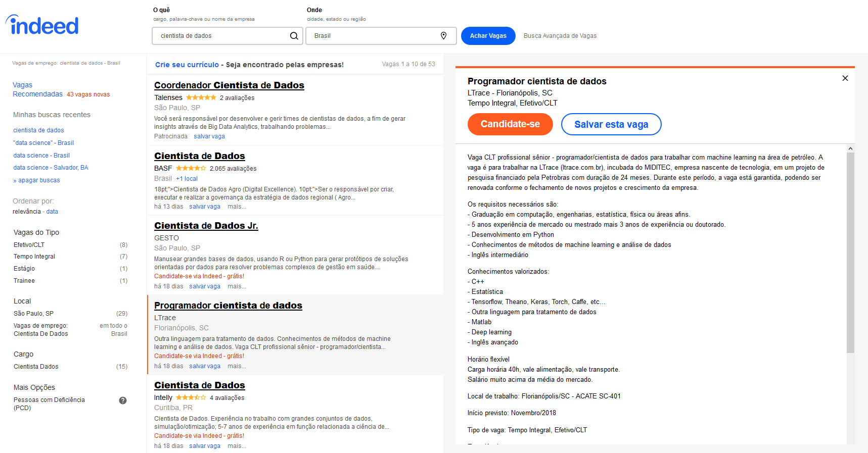Click 'em todo o Brasil' text
Image resolution: width=868 pixels, height=453 pixels.
tap(114, 330)
